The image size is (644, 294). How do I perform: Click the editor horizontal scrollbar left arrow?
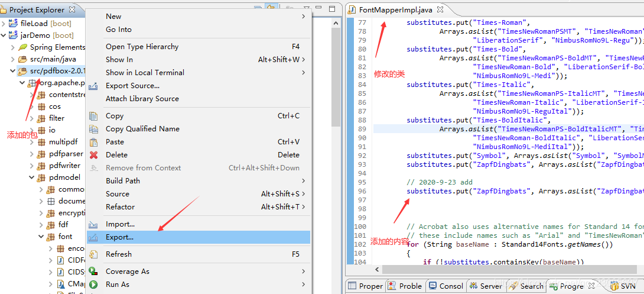tap(377, 270)
